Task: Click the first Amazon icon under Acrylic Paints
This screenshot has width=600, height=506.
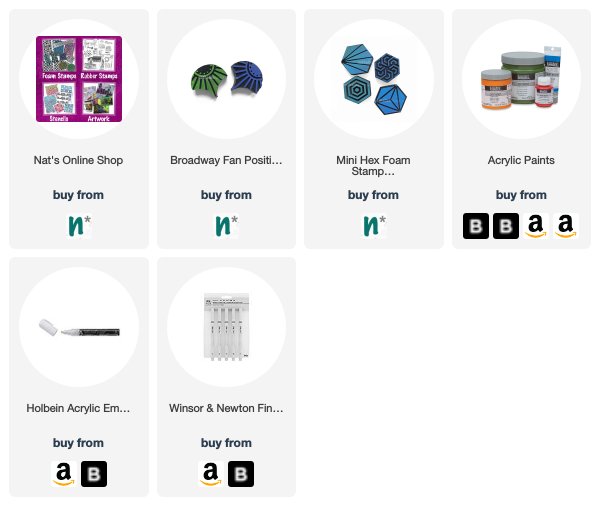Action: click(x=536, y=226)
